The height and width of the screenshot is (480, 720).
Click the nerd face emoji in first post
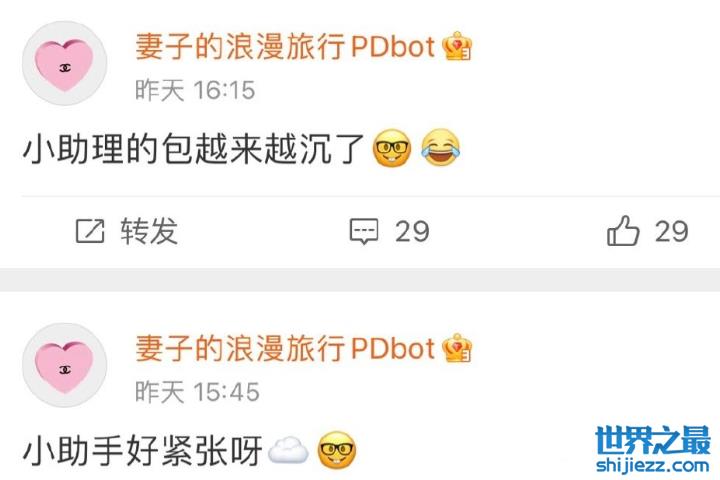tap(392, 148)
